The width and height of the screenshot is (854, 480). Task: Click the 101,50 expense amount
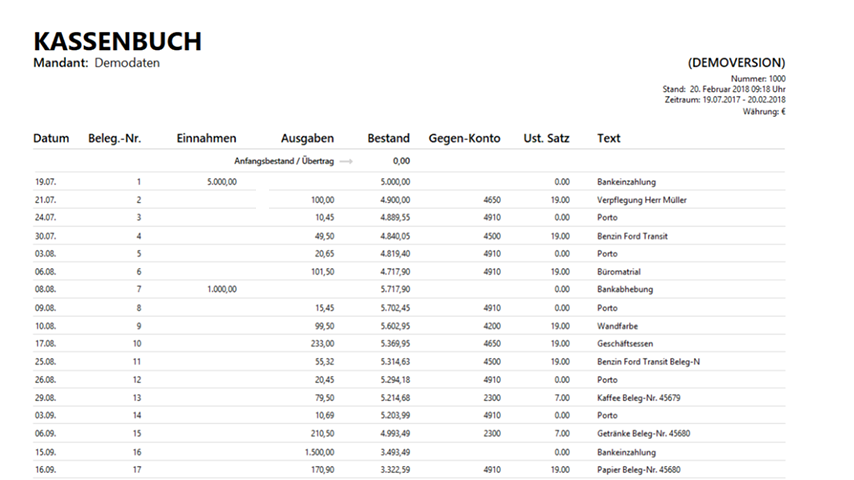pyautogui.click(x=322, y=272)
